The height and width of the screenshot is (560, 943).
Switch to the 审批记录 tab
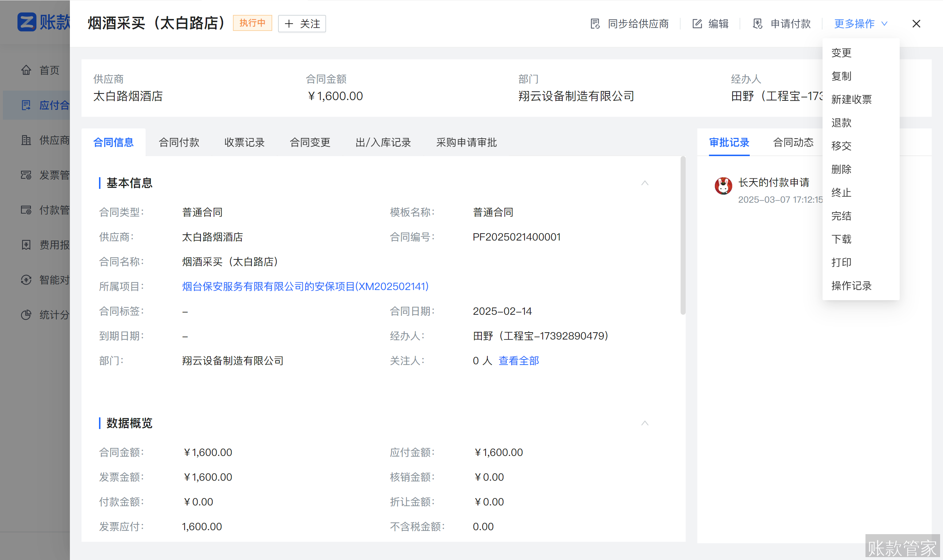[728, 143]
